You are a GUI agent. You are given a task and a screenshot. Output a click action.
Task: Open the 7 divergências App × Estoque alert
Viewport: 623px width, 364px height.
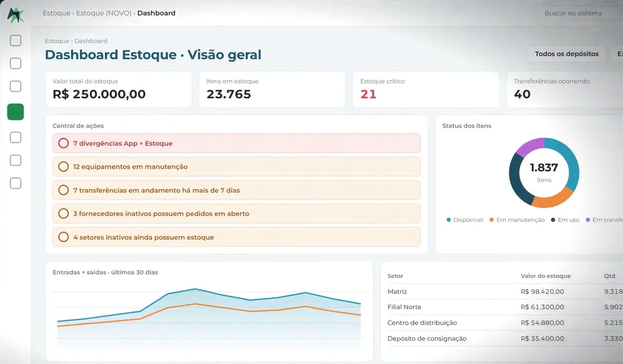[236, 143]
